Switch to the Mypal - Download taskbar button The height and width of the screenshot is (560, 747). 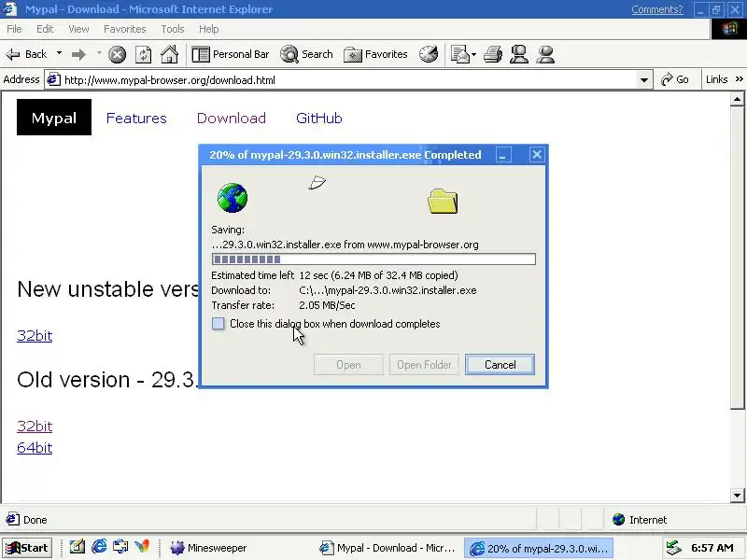pos(387,548)
